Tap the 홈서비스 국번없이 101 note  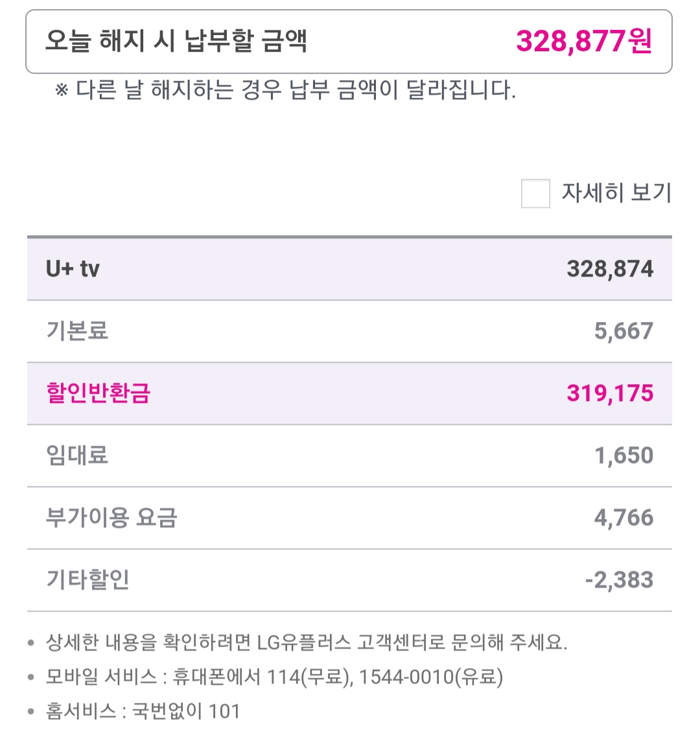tap(143, 711)
